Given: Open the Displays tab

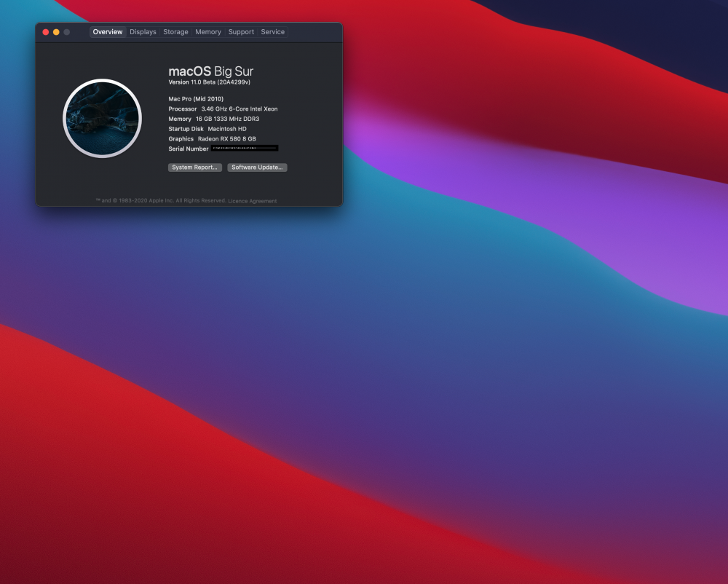Looking at the screenshot, I should pos(143,32).
